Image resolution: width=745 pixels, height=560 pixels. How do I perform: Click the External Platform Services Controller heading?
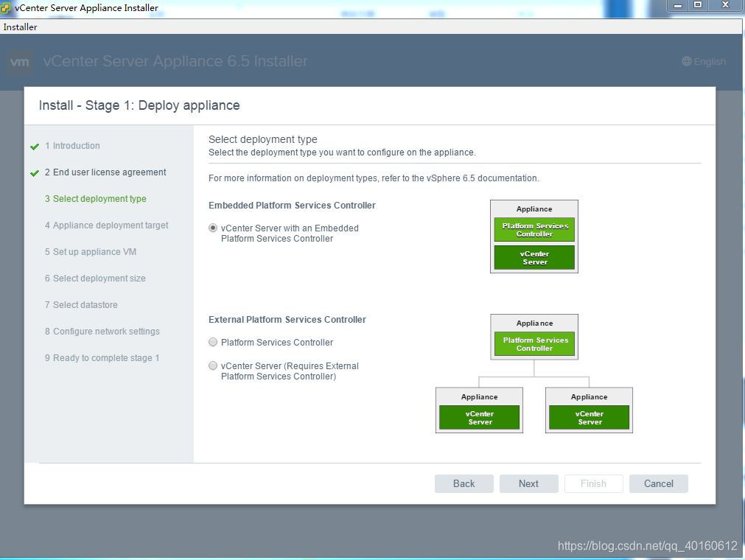[287, 320]
